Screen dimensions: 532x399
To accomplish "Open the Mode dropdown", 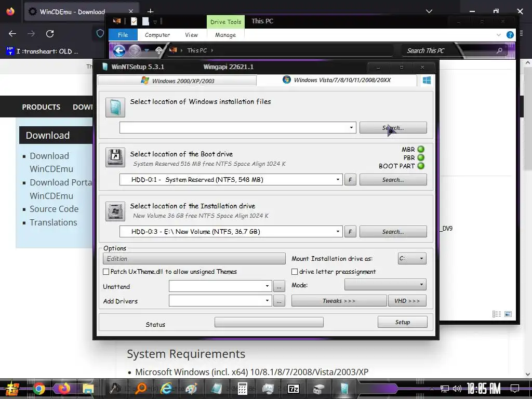I will (x=385, y=285).
